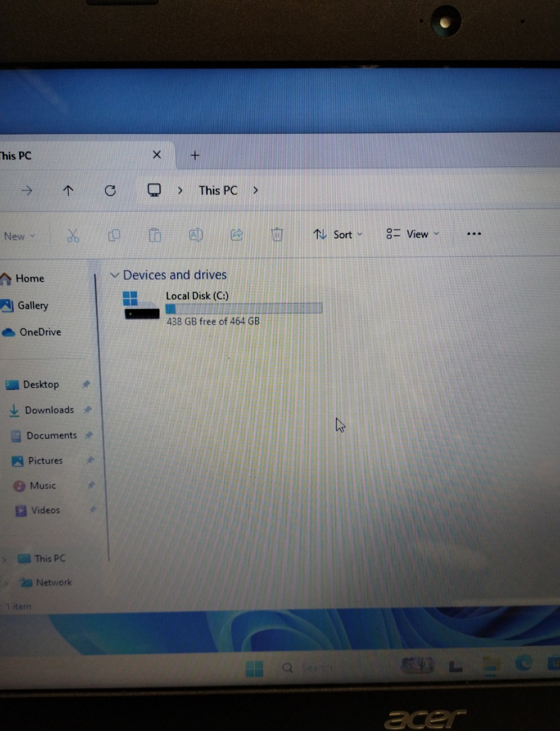Select Network in the navigation tree
The width and height of the screenshot is (560, 731).
(46, 582)
